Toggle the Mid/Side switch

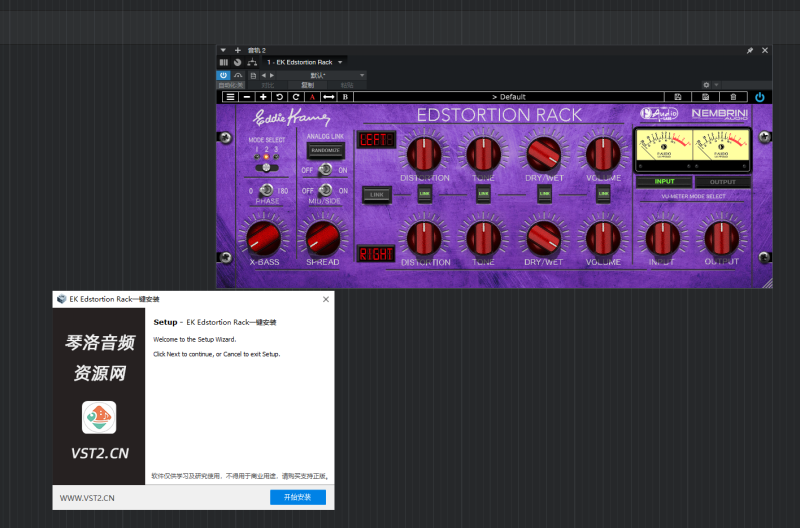pyautogui.click(x=325, y=190)
